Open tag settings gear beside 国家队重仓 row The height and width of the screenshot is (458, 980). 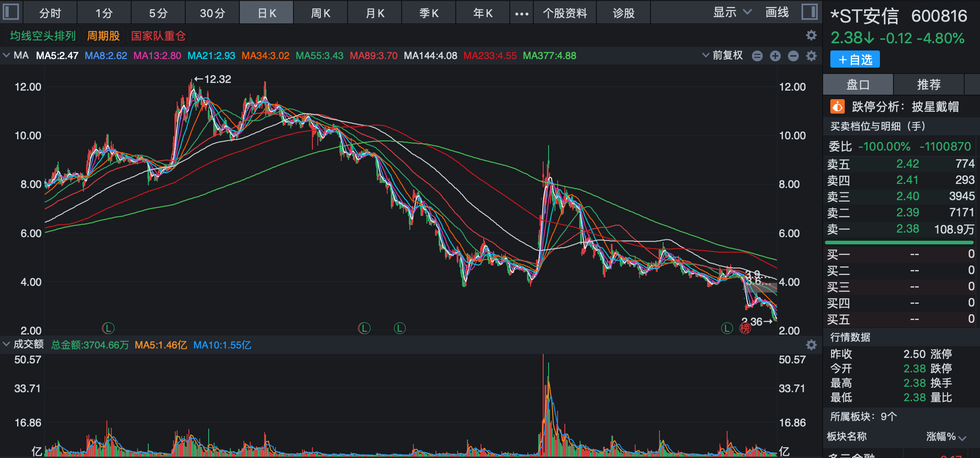811,35
